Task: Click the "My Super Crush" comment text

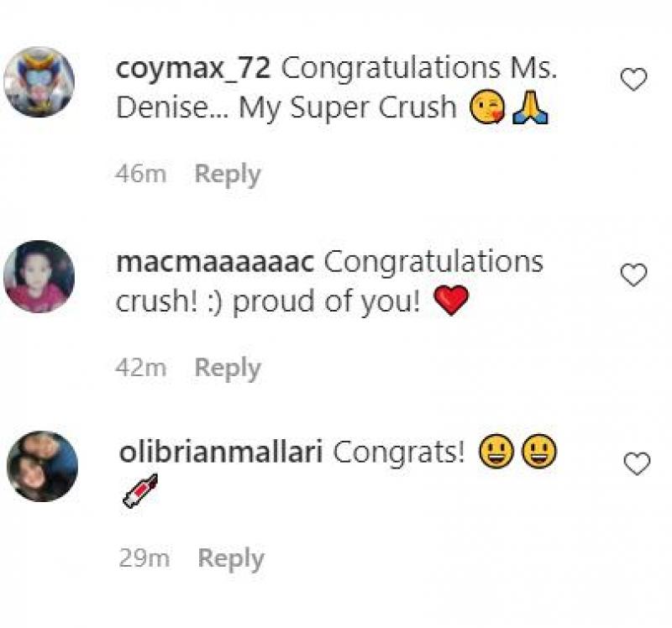Action: click(346, 109)
